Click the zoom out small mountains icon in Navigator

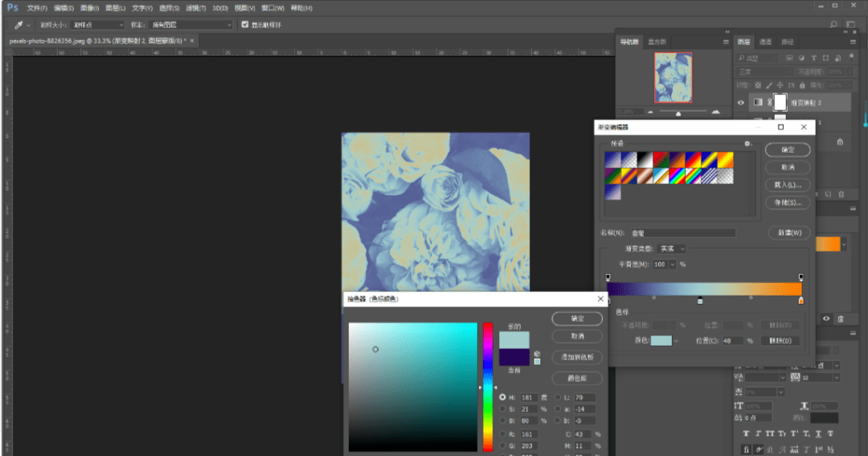pyautogui.click(x=650, y=112)
